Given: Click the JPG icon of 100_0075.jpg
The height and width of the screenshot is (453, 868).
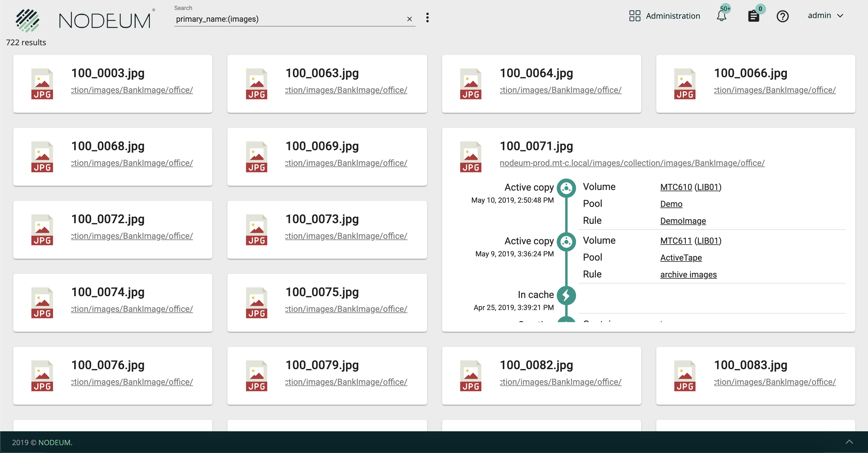Looking at the screenshot, I should 256,303.
